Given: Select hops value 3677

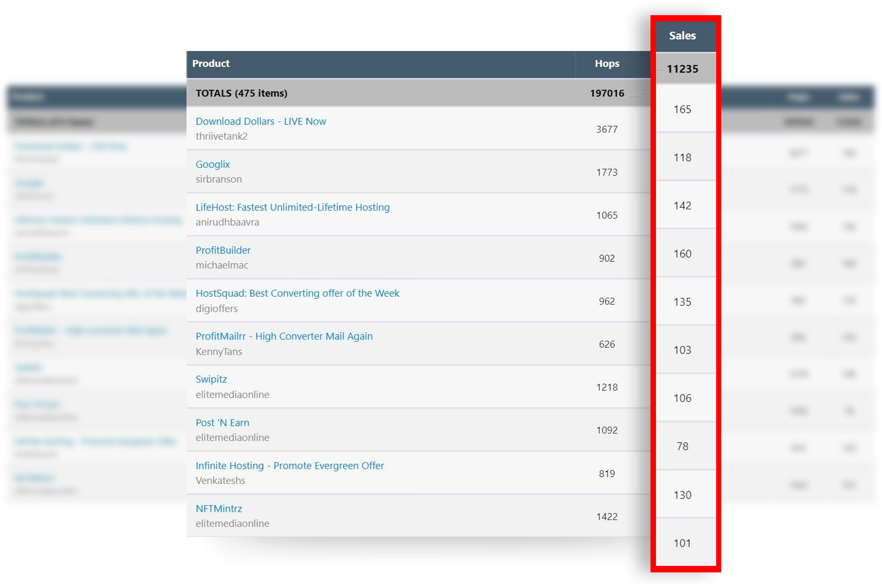Looking at the screenshot, I should point(607,130).
